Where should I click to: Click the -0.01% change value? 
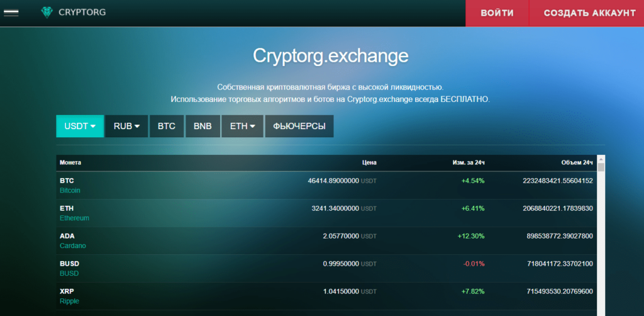pos(474,263)
